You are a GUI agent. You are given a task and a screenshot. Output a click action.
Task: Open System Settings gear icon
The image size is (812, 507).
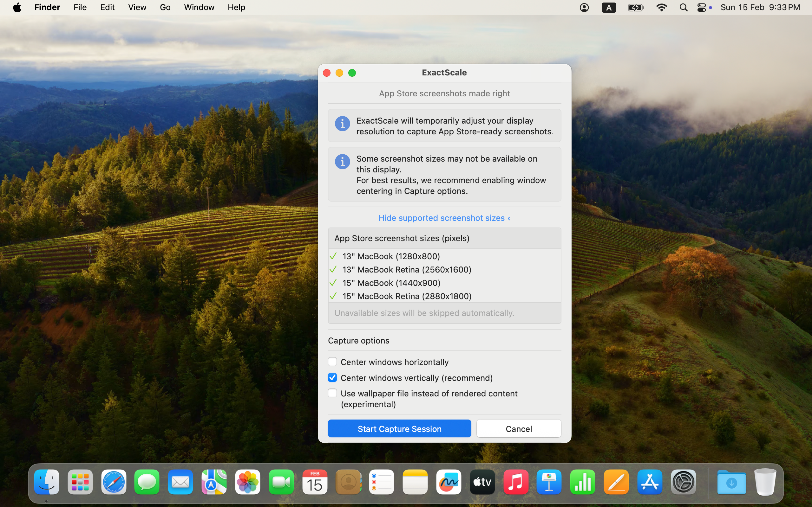pyautogui.click(x=683, y=482)
